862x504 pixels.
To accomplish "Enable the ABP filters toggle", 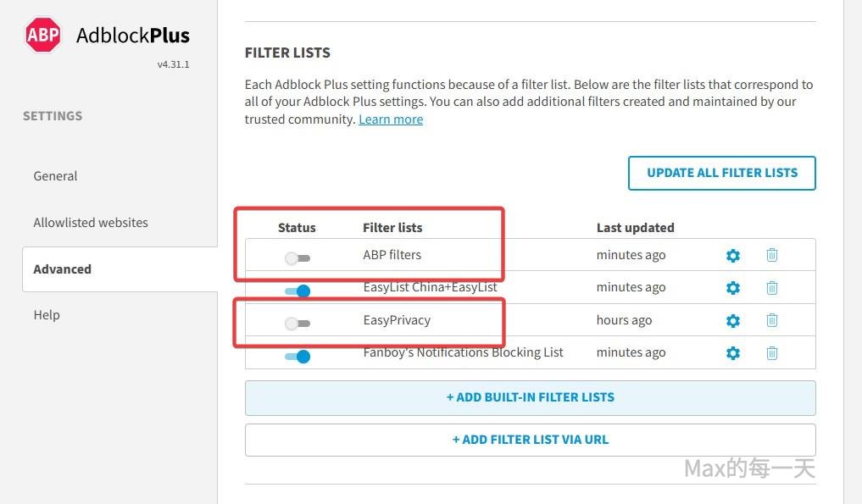I will pyautogui.click(x=298, y=258).
